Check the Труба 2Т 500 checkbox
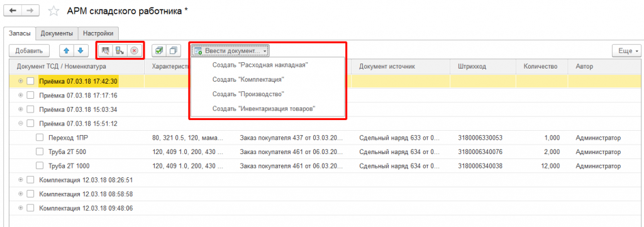Screen dimensions: 644x227 (40, 152)
